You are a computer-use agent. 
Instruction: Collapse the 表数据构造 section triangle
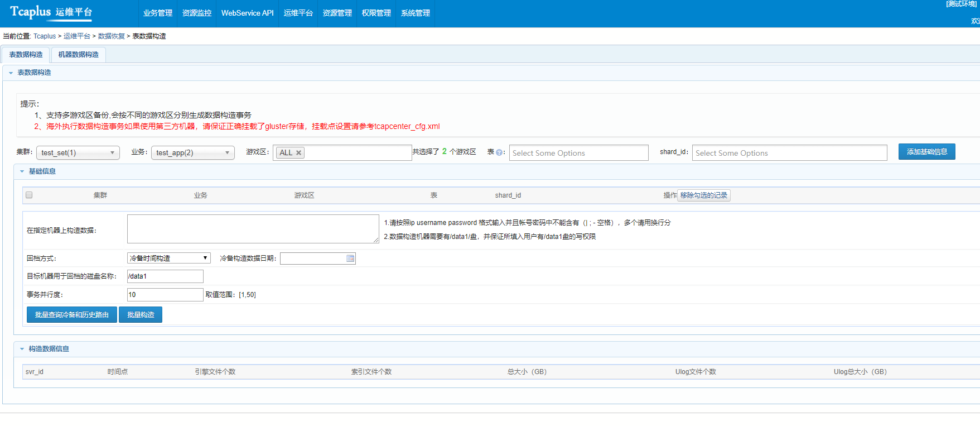(x=11, y=73)
